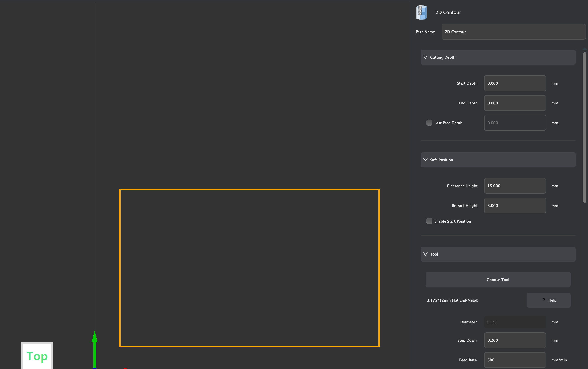Click the Path Name text field
The height and width of the screenshot is (369, 588).
[x=513, y=32]
